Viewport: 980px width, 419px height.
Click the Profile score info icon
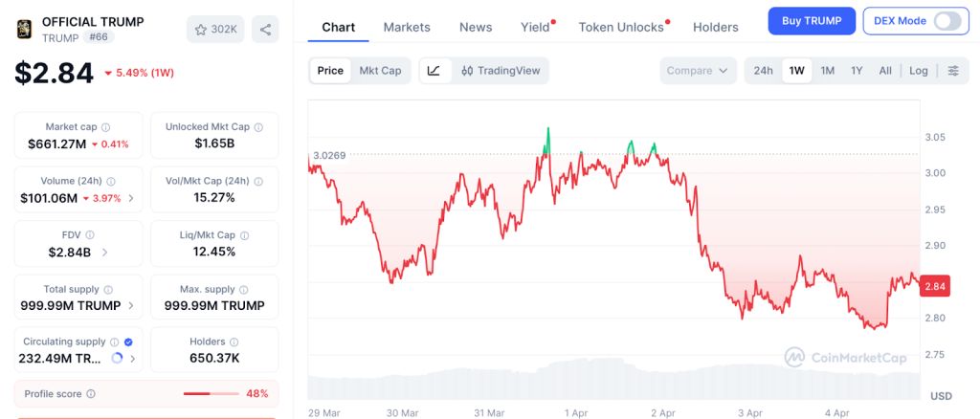coord(91,393)
